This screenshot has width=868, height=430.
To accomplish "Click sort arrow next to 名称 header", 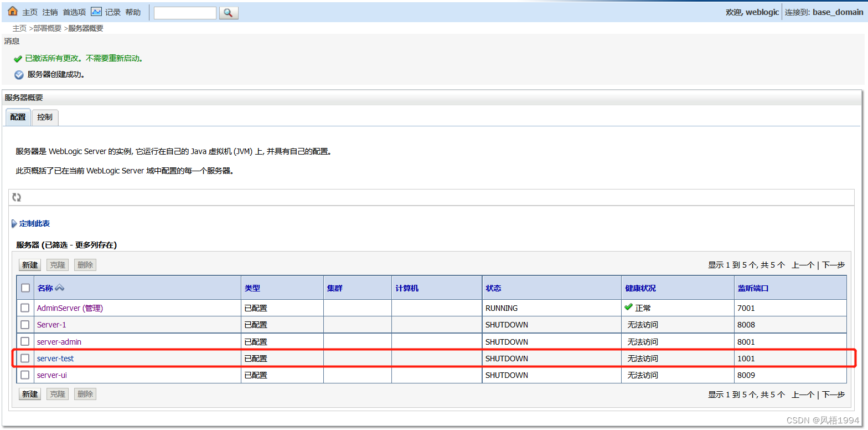I will tap(59, 288).
